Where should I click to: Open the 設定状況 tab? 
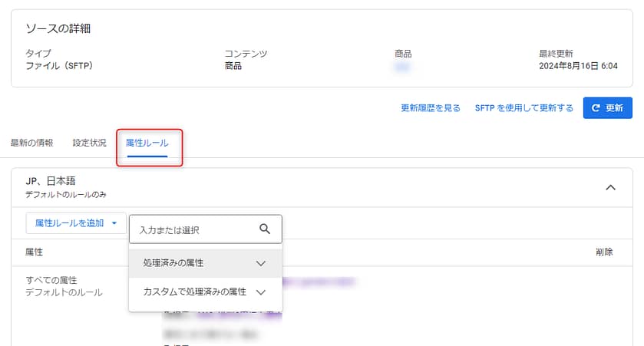point(89,143)
